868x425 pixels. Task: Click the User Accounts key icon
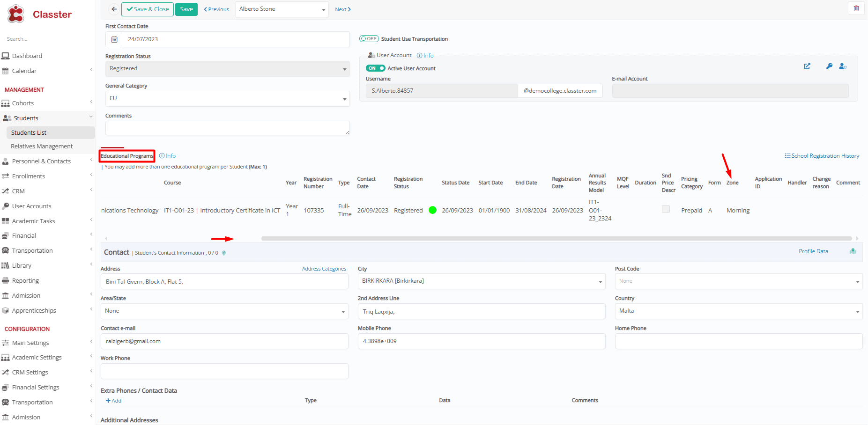pos(6,206)
